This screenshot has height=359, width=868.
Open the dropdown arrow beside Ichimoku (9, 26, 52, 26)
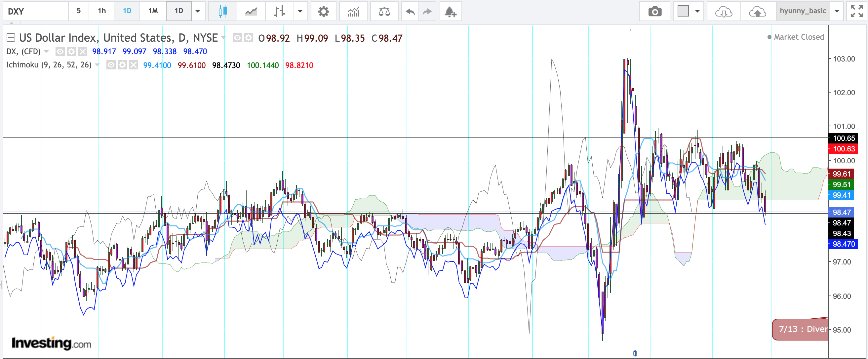pyautogui.click(x=98, y=65)
